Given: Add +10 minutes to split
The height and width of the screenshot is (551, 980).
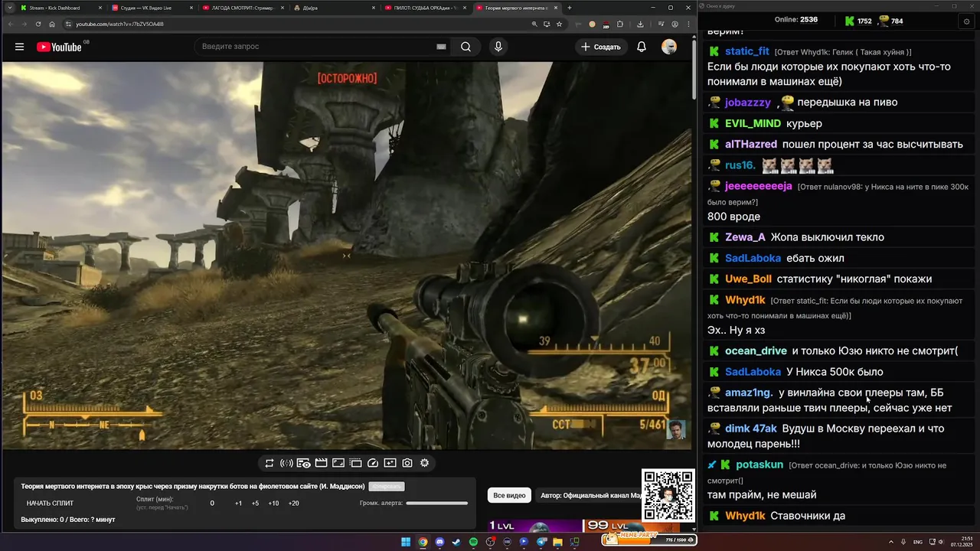Looking at the screenshot, I should pyautogui.click(x=273, y=504).
